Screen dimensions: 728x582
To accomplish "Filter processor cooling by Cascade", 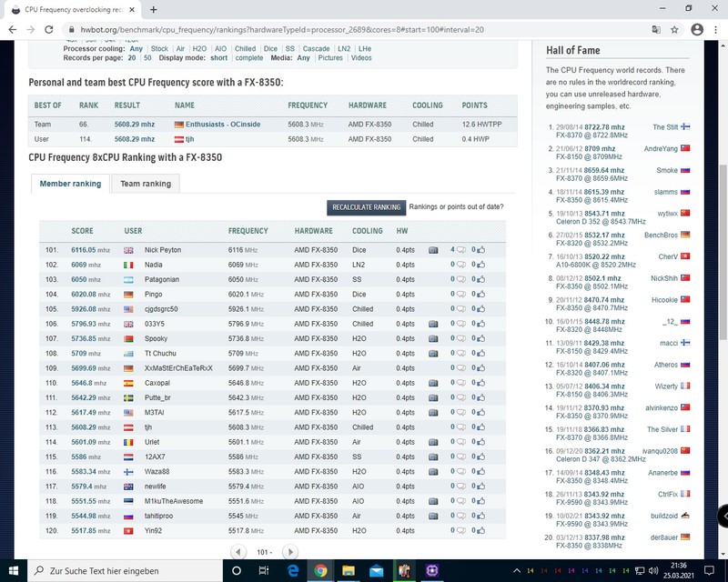I will pyautogui.click(x=316, y=49).
